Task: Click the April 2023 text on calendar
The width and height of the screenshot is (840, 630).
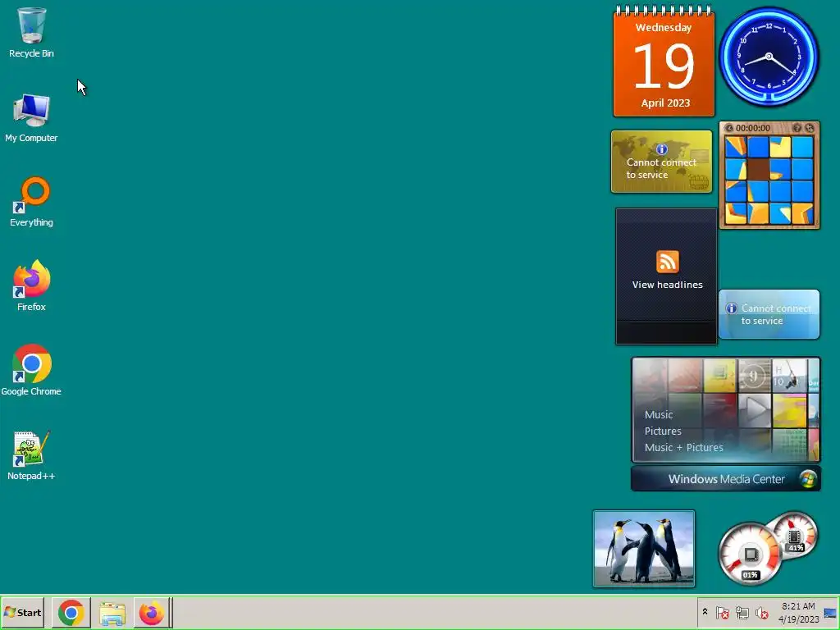Action: coord(665,103)
